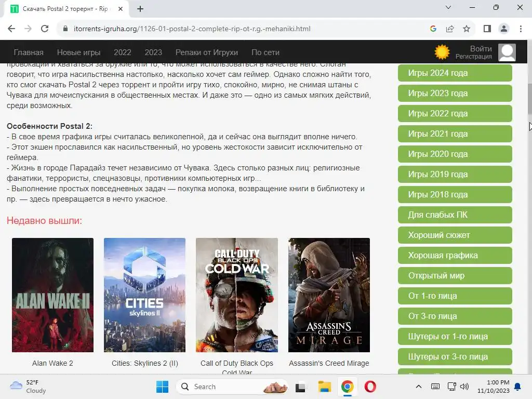Expand the tab search chevron in the title bar
This screenshot has width=532, height=399.
click(448, 7)
